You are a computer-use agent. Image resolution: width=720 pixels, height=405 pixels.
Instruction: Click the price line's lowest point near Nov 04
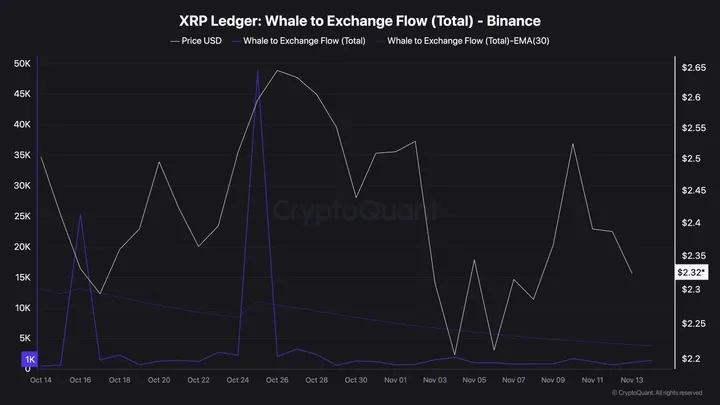(455, 355)
